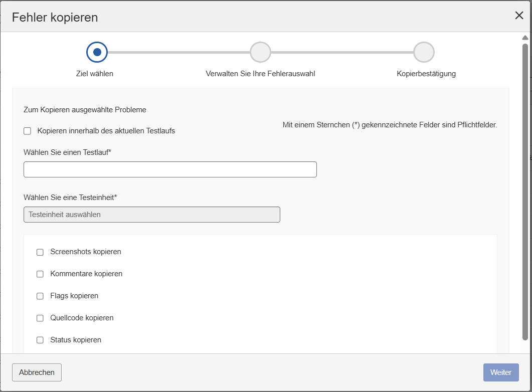The width and height of the screenshot is (532, 392).
Task: Click the 'Abbrechen' button
Action: [x=37, y=372]
